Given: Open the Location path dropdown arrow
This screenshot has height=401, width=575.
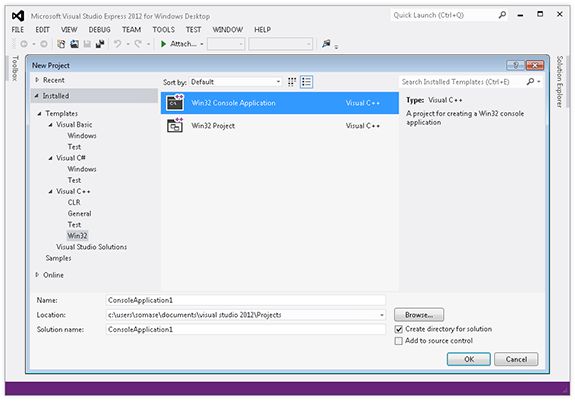Looking at the screenshot, I should (x=381, y=315).
